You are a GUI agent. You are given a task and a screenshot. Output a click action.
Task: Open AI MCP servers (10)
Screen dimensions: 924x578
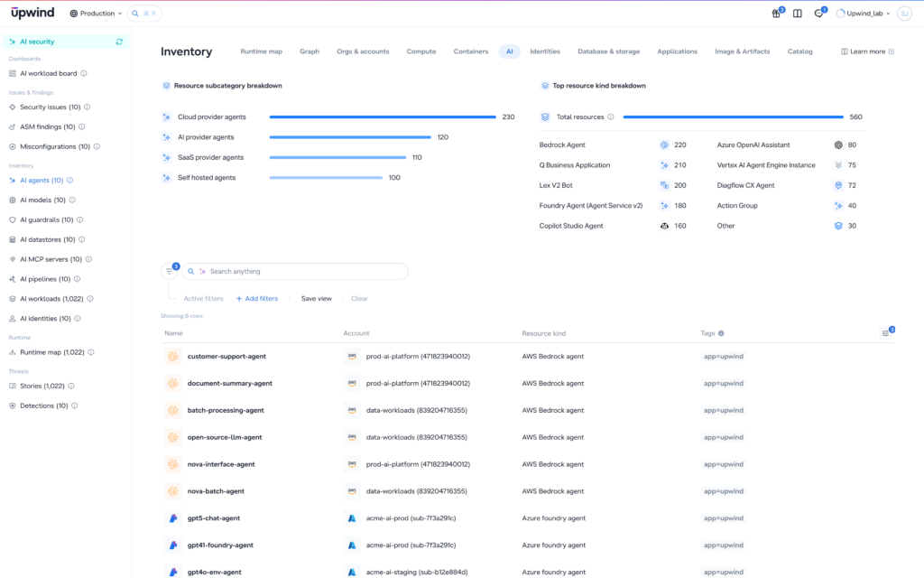point(51,259)
